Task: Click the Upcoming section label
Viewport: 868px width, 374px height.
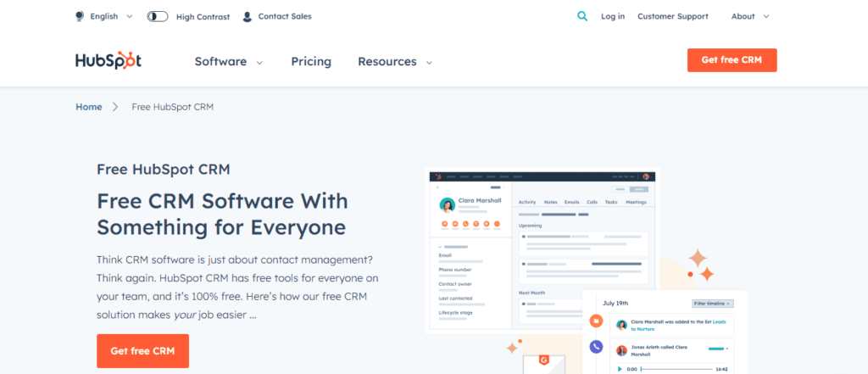Action: click(531, 226)
